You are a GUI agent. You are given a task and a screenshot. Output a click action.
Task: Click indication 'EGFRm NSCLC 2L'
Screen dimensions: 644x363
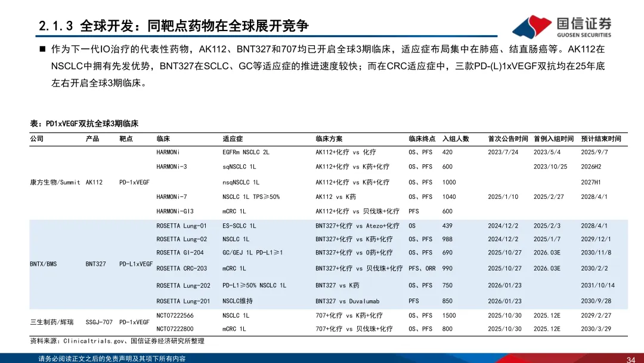click(246, 152)
